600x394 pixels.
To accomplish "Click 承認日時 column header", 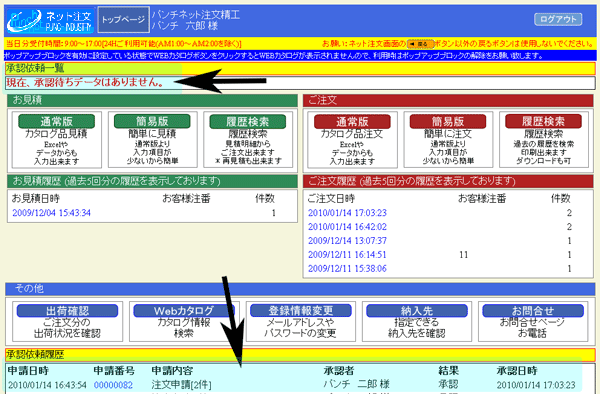I will [x=517, y=371].
